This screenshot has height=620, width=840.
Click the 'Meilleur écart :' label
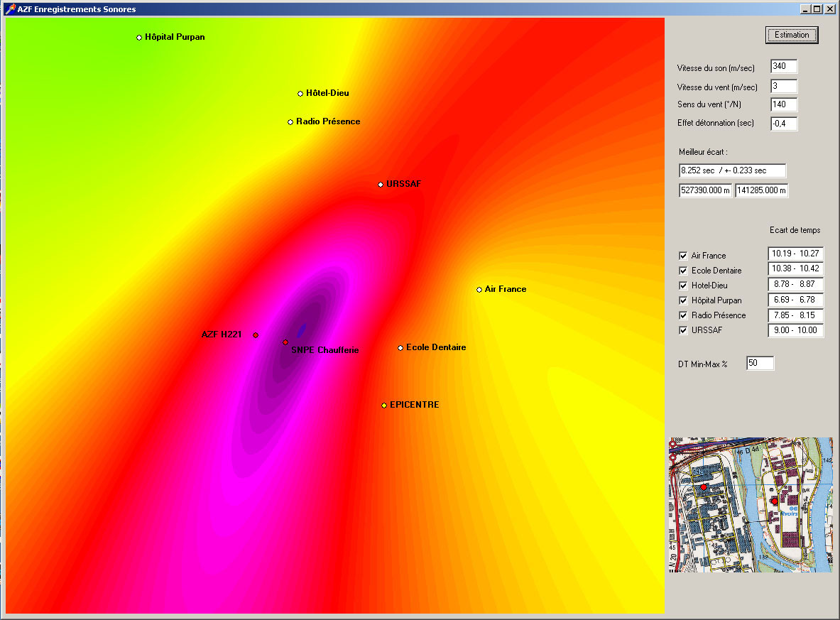point(703,152)
